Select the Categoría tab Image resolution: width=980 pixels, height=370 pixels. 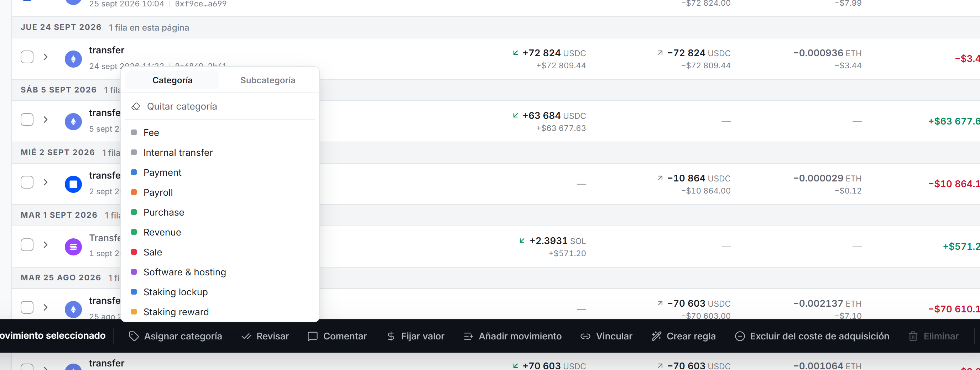coord(172,80)
